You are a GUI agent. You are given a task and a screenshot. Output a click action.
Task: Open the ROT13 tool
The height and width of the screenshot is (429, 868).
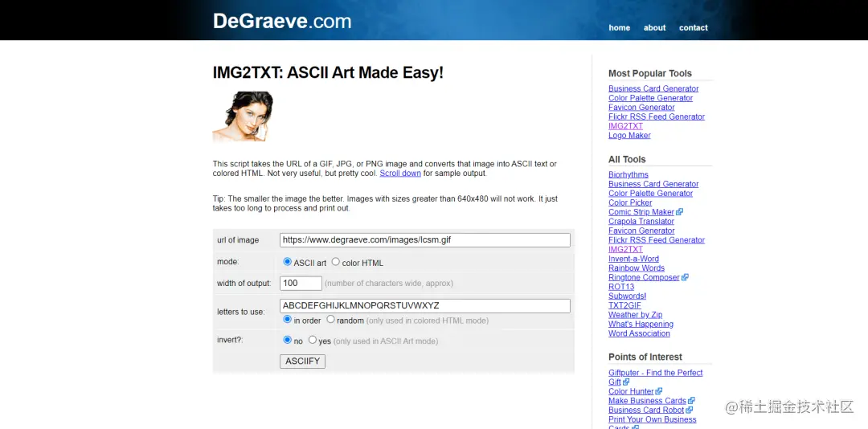pyautogui.click(x=621, y=288)
